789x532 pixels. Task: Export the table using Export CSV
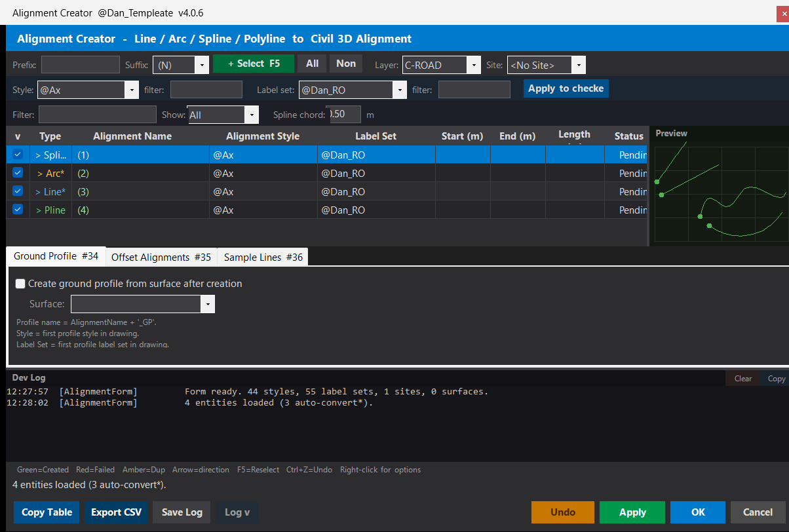tap(117, 512)
